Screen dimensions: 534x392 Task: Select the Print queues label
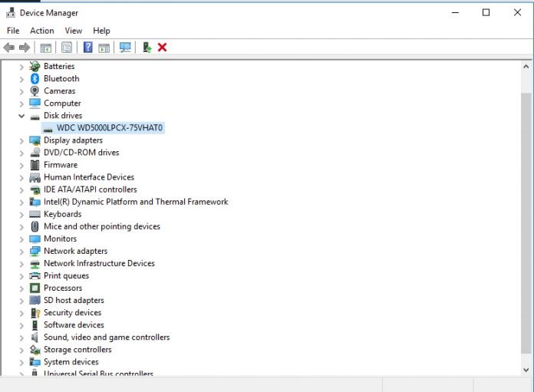(x=67, y=276)
